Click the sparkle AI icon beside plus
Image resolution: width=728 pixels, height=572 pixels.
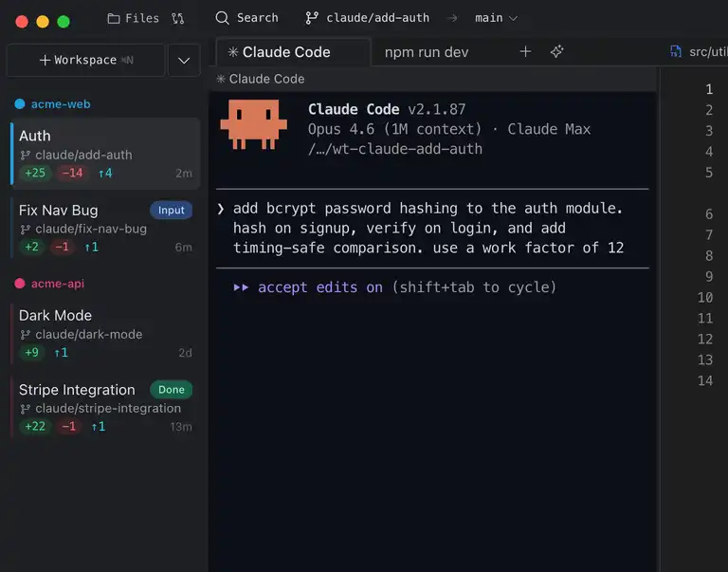pos(556,51)
